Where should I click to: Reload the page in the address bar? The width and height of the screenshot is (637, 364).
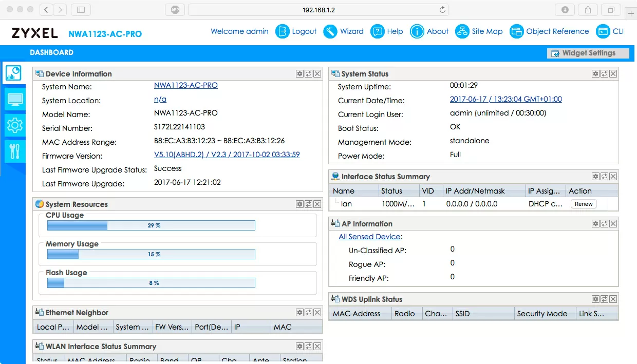pos(442,10)
